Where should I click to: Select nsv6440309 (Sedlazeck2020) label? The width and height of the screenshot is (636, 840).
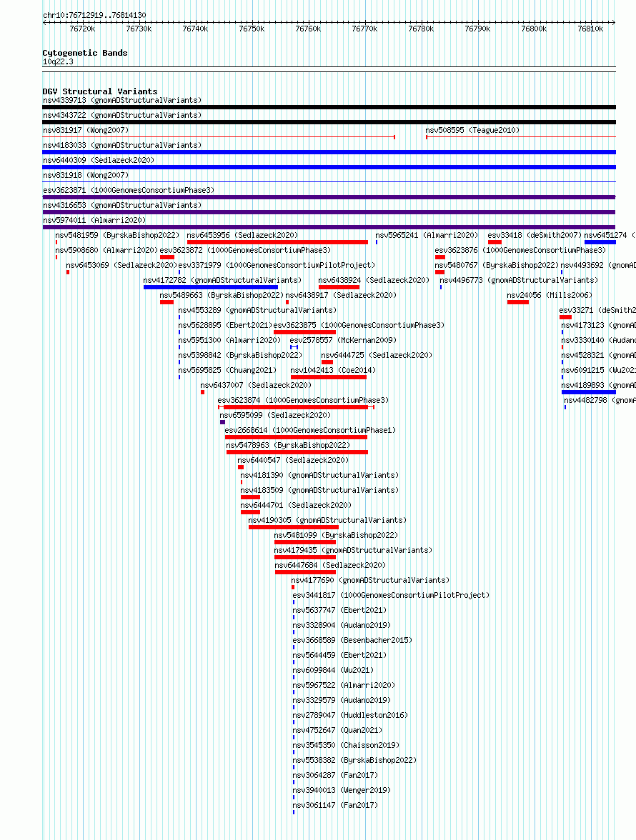99,160
